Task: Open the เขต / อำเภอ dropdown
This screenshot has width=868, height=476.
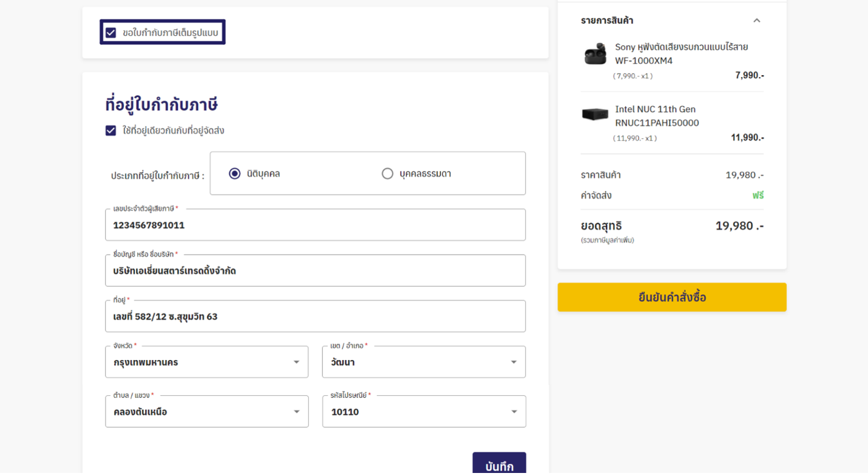Action: (424, 362)
